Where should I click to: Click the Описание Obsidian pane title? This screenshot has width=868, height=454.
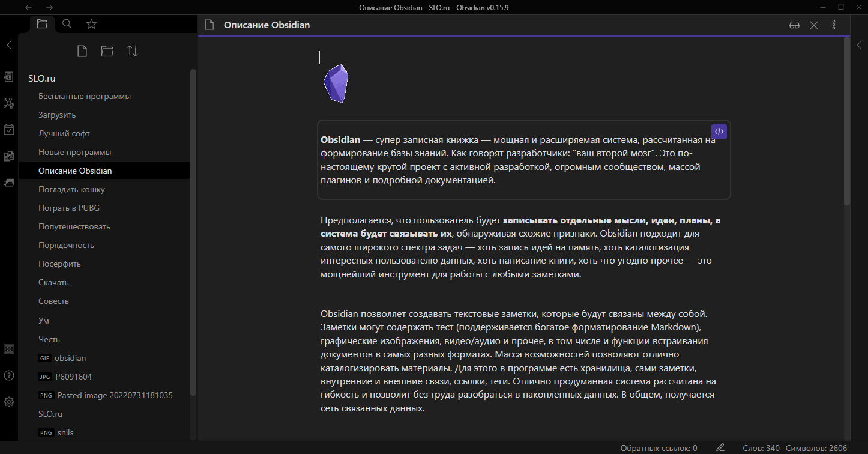[267, 25]
